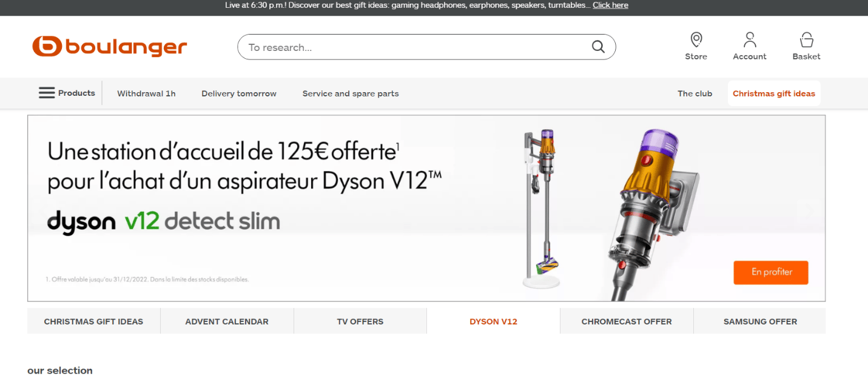Open Service and spare parts
The width and height of the screenshot is (868, 379).
[351, 93]
